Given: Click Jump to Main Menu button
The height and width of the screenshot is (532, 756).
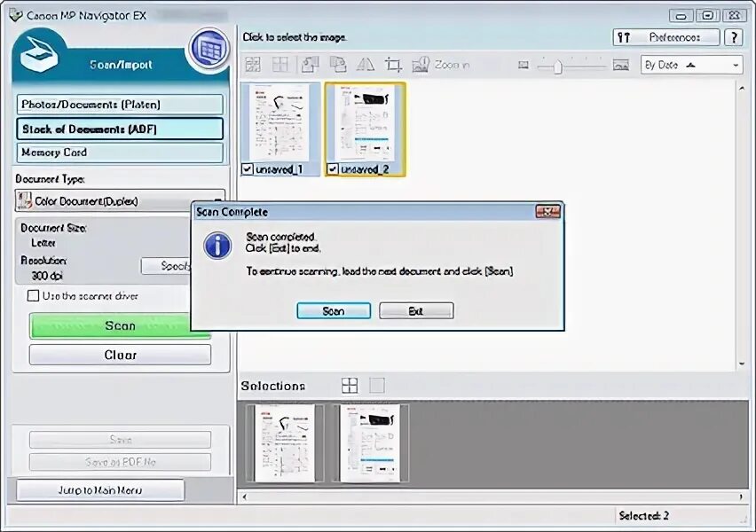Looking at the screenshot, I should click(x=100, y=490).
